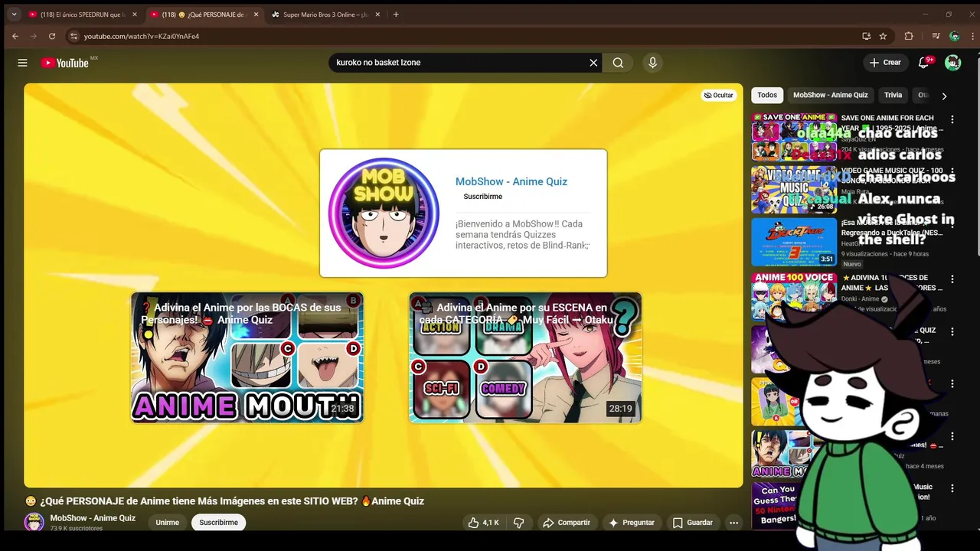Install app icon in the address bar
Viewport: 980px width, 551px height.
866,36
